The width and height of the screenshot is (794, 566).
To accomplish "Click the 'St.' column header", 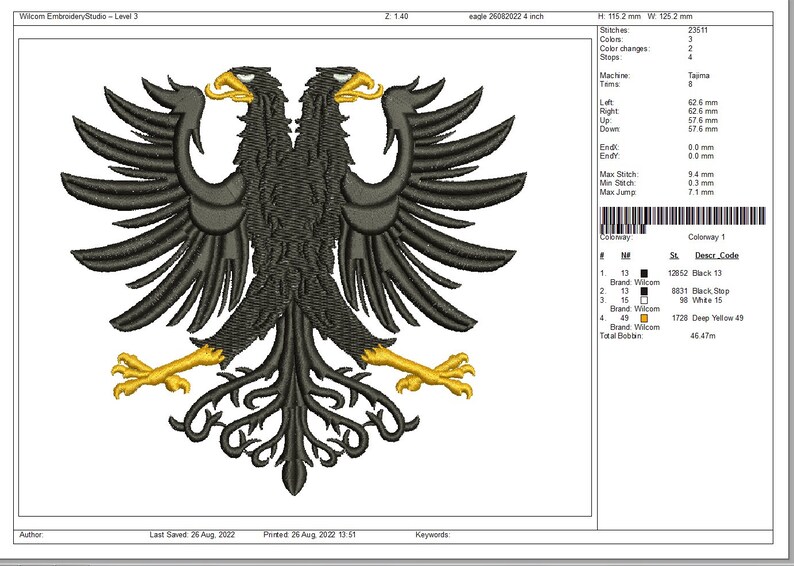I will [674, 256].
